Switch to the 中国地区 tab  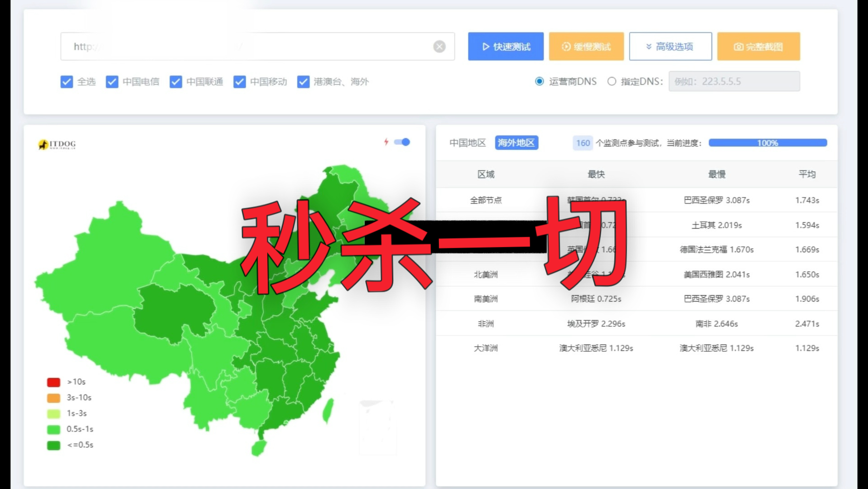tap(468, 143)
